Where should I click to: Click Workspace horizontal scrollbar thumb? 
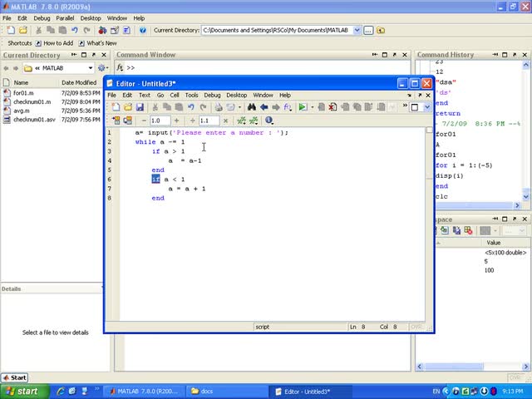coord(455,367)
